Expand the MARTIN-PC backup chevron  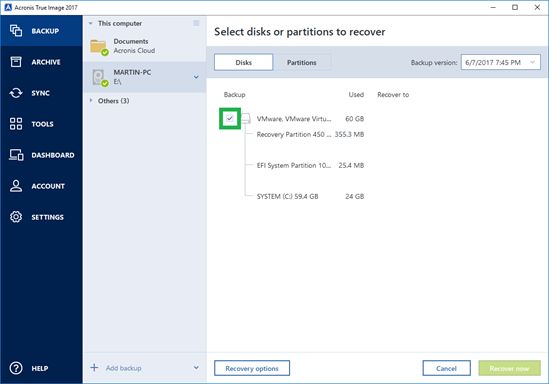point(196,77)
